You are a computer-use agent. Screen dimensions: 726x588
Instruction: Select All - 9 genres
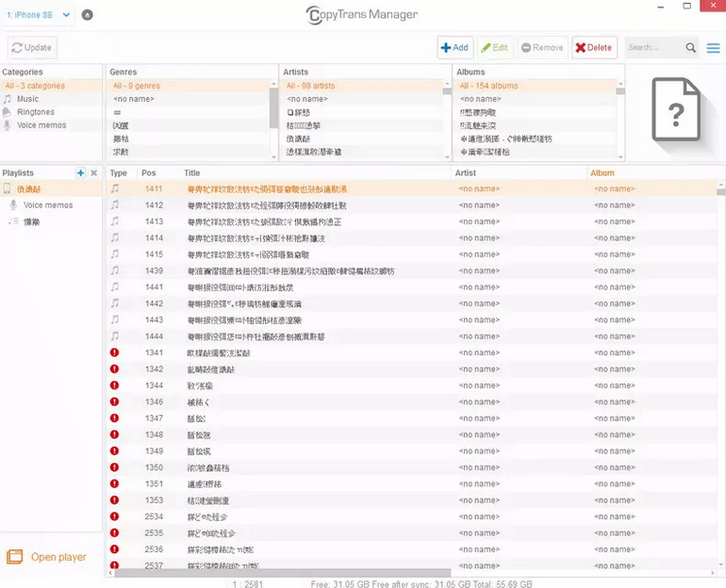coord(189,86)
